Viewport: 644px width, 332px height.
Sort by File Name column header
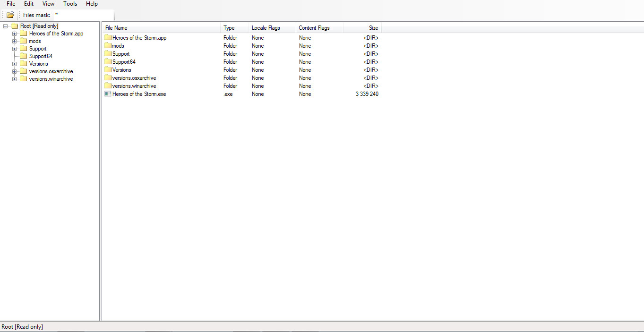[x=162, y=28]
